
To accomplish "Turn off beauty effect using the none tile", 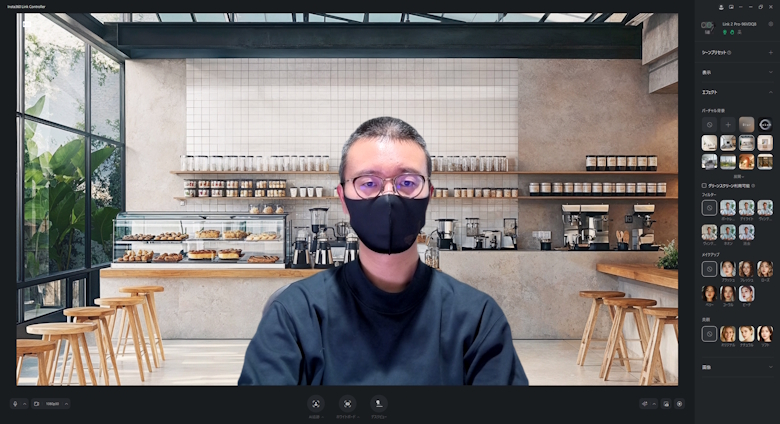I will 709,334.
